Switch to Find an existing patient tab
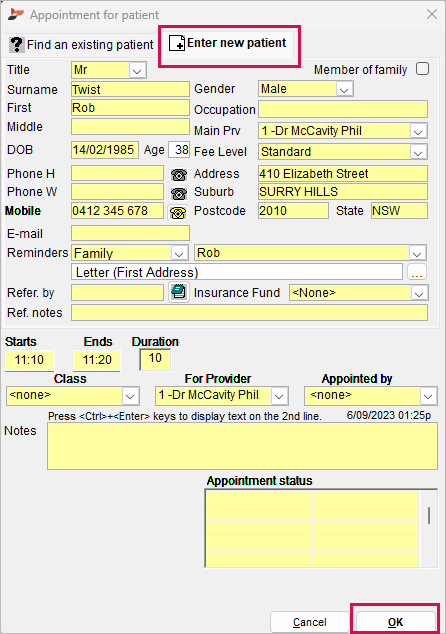Screen dimensions: 446x634 [81, 44]
